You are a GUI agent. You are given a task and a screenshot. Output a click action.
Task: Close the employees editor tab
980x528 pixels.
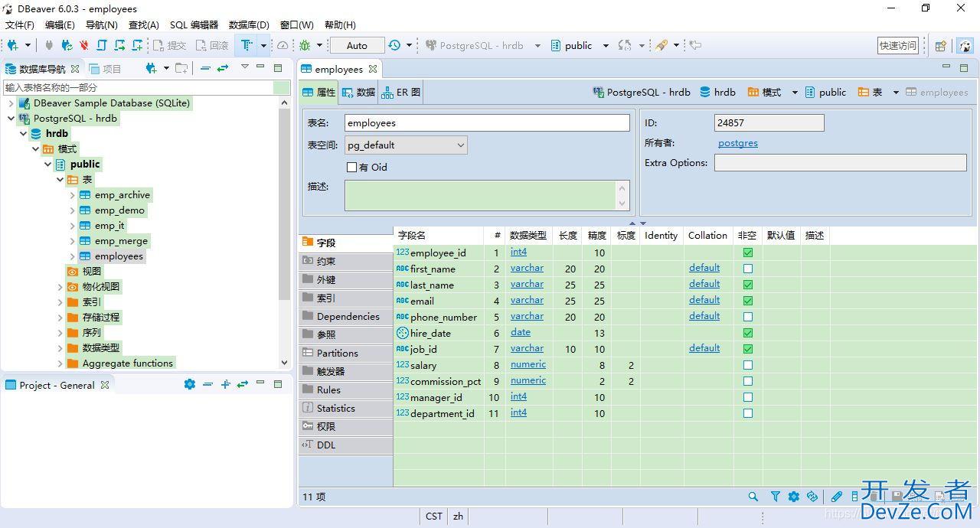pyautogui.click(x=373, y=69)
